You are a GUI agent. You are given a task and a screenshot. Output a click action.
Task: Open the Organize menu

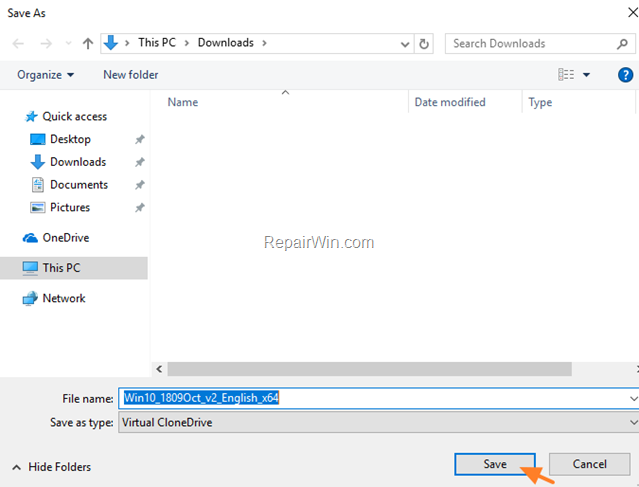point(46,75)
